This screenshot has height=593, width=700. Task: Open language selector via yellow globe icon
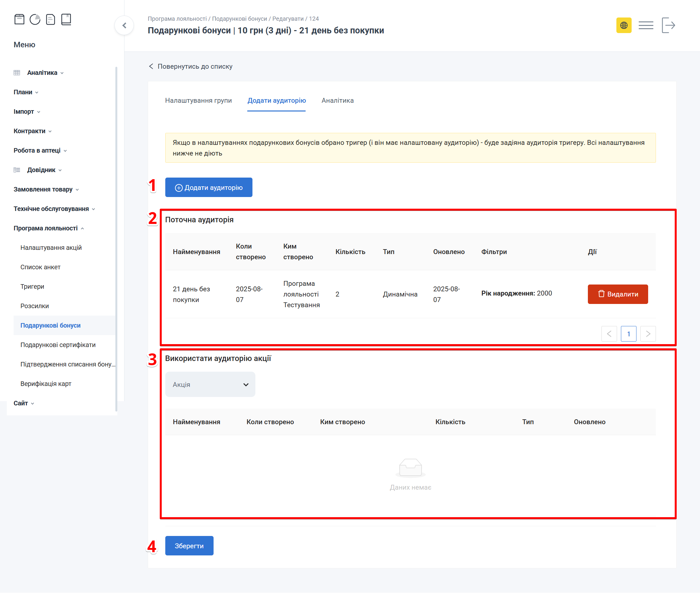[x=624, y=26]
